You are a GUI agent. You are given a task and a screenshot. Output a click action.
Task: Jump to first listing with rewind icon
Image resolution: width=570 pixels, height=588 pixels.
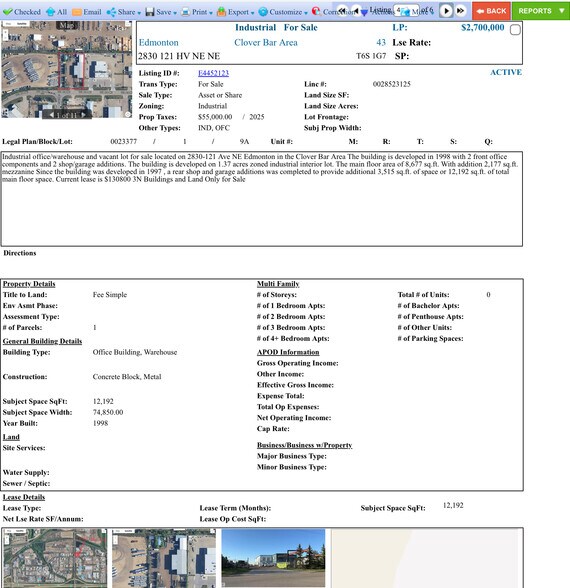(x=342, y=10)
